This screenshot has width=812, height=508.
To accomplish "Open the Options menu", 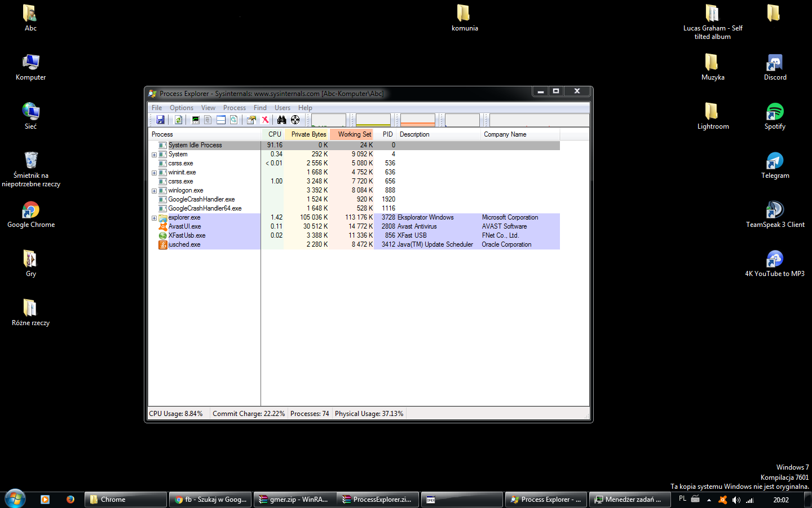I will coord(182,108).
